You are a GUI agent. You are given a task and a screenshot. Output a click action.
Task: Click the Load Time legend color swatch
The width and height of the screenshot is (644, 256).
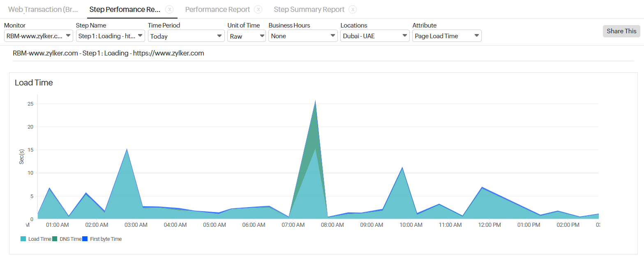(23, 239)
